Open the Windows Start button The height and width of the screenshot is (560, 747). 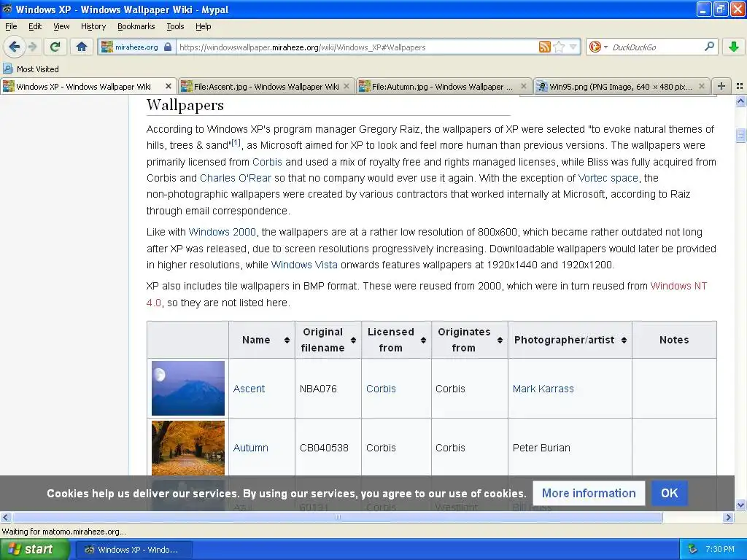[35, 550]
